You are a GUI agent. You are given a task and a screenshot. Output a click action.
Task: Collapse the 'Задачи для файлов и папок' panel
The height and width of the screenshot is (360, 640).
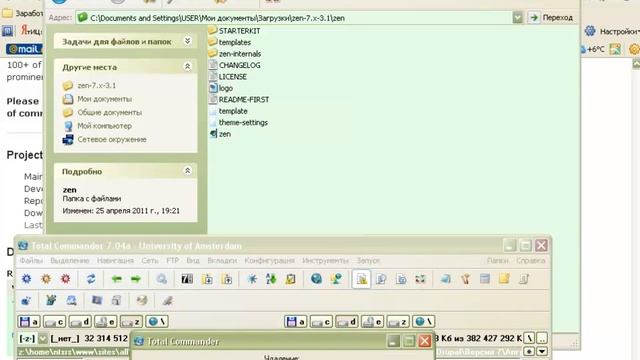pyautogui.click(x=187, y=41)
